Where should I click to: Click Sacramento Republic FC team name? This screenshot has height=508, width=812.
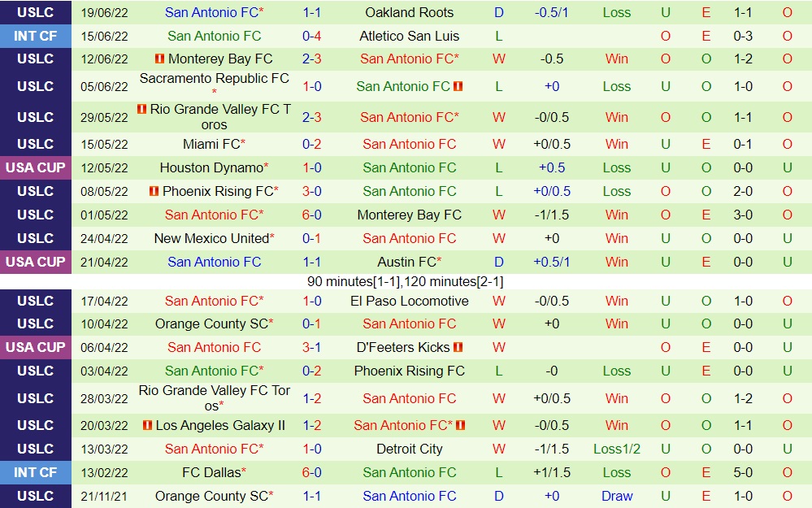(215, 79)
